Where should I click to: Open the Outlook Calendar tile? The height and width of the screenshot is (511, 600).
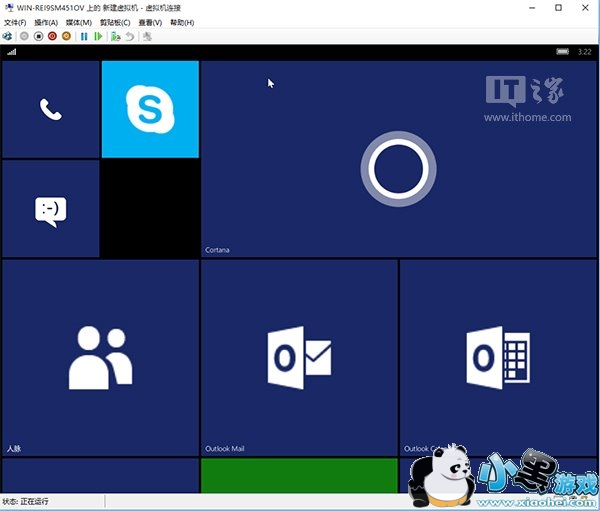(498, 358)
